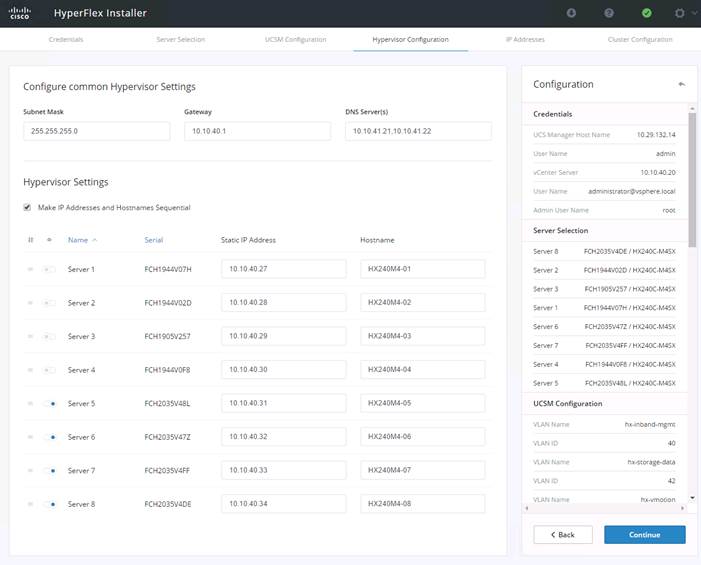
Task: Toggle locator switch for Server 1
Action: coord(49,269)
